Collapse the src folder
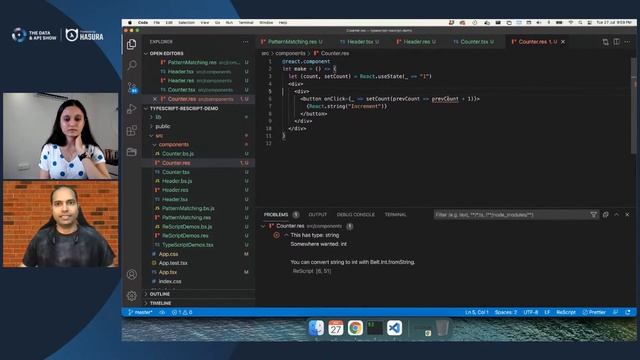Screen dimensions: 640x360 point(159,136)
